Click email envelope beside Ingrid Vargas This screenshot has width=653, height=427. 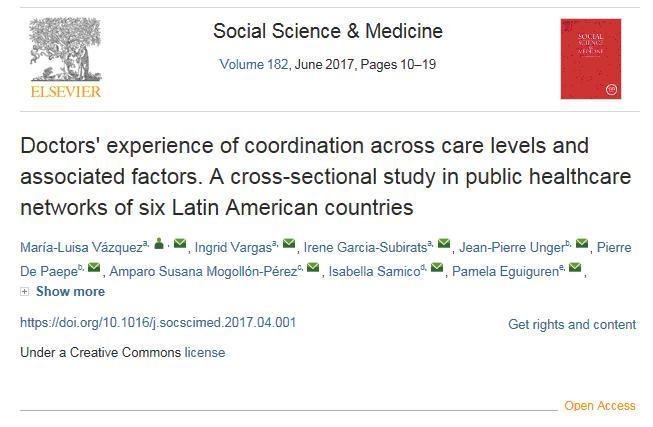[x=289, y=243]
